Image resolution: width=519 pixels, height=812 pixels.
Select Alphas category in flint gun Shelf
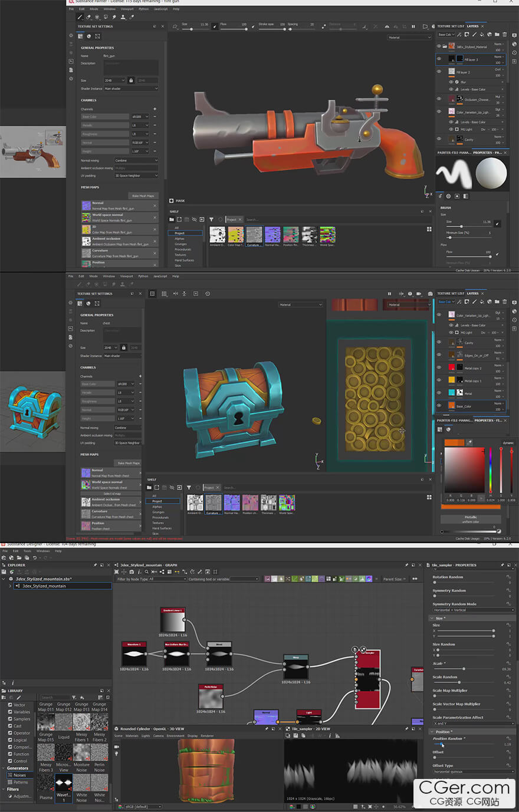coord(180,238)
